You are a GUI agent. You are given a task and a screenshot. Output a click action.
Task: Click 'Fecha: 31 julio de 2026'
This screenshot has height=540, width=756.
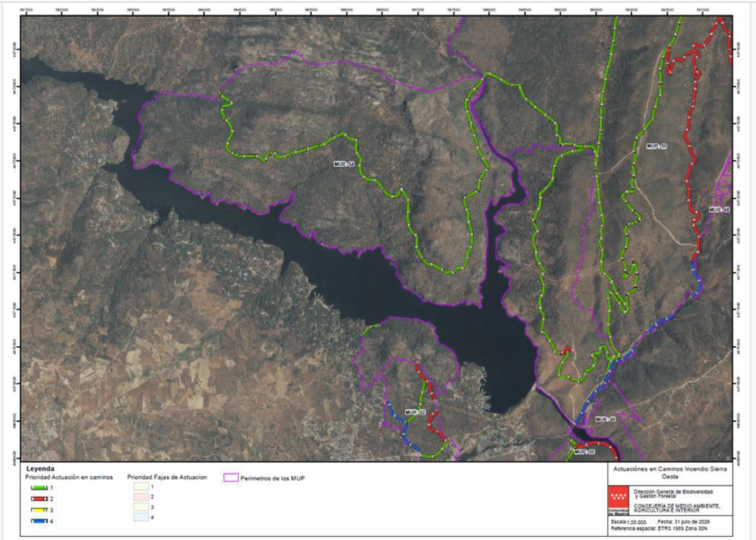coord(684,522)
